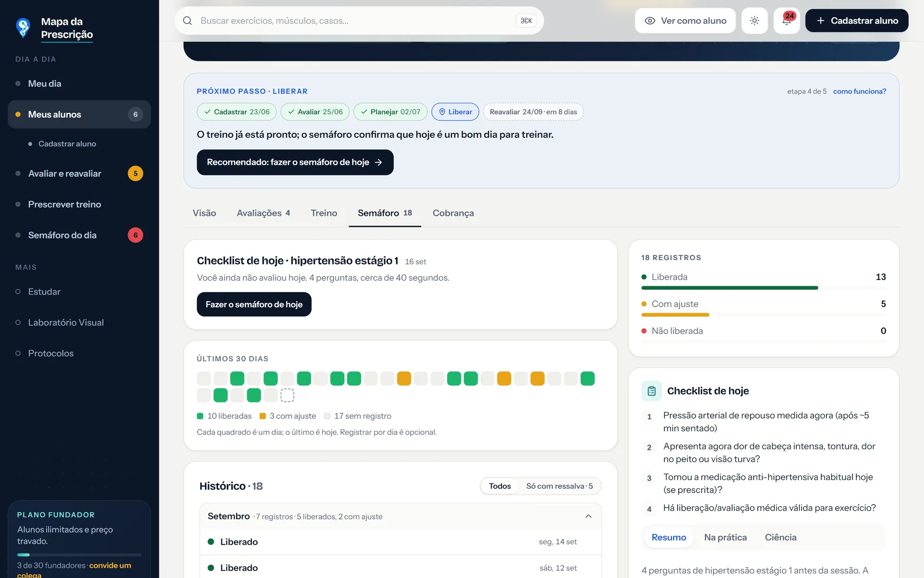This screenshot has height=578, width=924.
Task: Open Estudar in the sidebar
Action: click(79, 292)
